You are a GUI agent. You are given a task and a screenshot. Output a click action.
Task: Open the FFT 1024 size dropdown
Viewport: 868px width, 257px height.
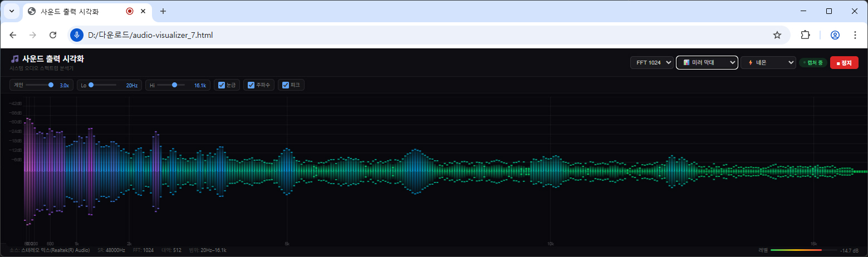click(651, 63)
